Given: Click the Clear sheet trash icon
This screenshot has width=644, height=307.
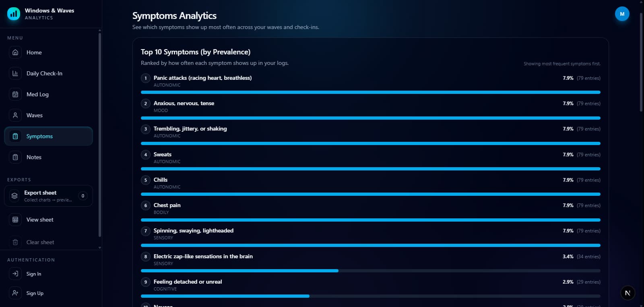Looking at the screenshot, I should (x=15, y=242).
